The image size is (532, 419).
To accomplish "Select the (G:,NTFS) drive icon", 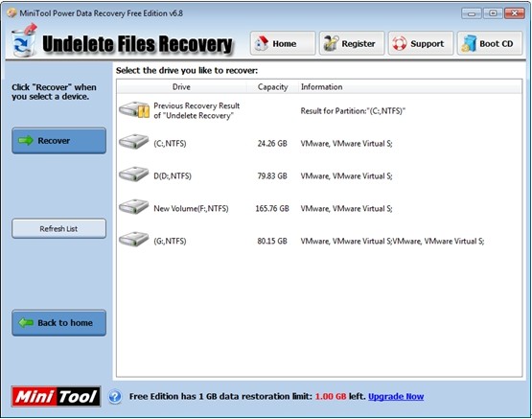I will [133, 239].
